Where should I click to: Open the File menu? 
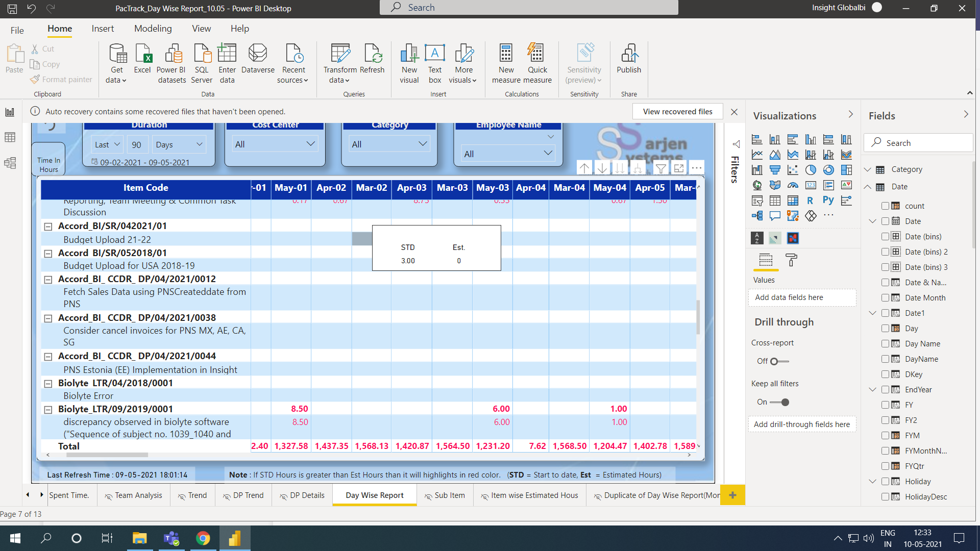point(17,30)
